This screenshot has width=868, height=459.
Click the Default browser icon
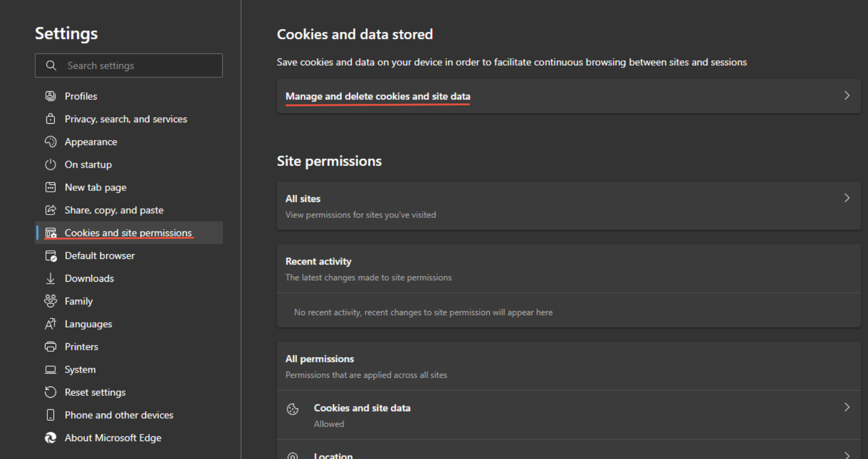coord(50,256)
